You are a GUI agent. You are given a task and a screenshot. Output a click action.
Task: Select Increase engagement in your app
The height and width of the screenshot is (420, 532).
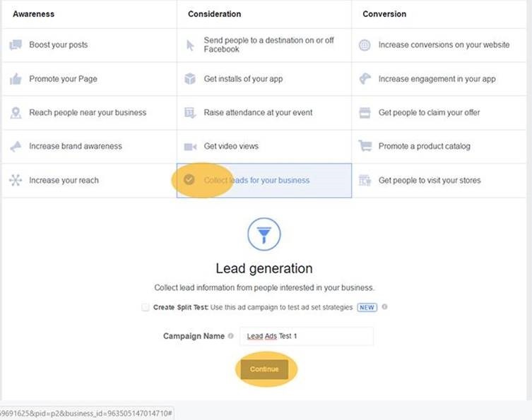[437, 79]
